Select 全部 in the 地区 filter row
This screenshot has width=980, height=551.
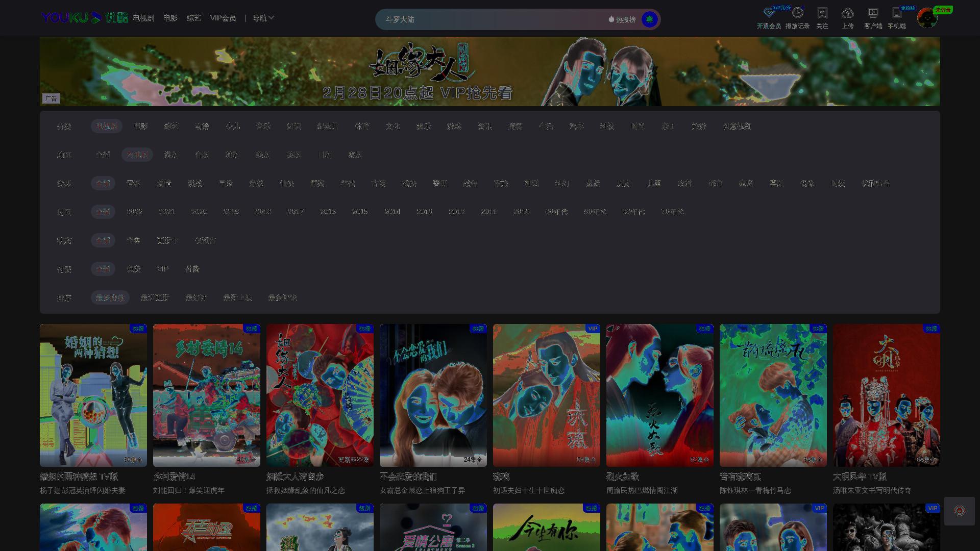103,155
